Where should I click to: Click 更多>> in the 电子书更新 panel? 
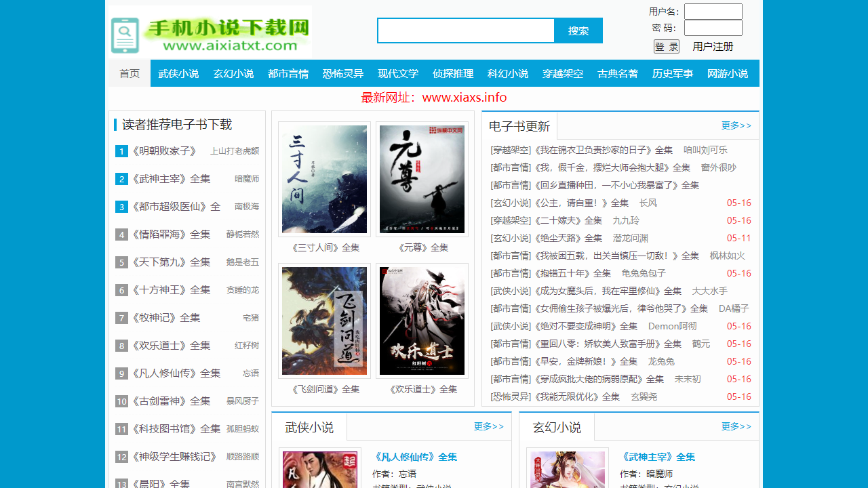[x=736, y=125]
